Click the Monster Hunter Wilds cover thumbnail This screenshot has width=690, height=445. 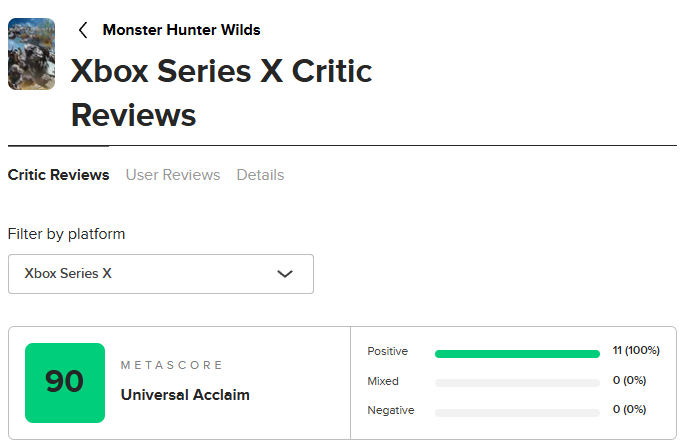31,54
